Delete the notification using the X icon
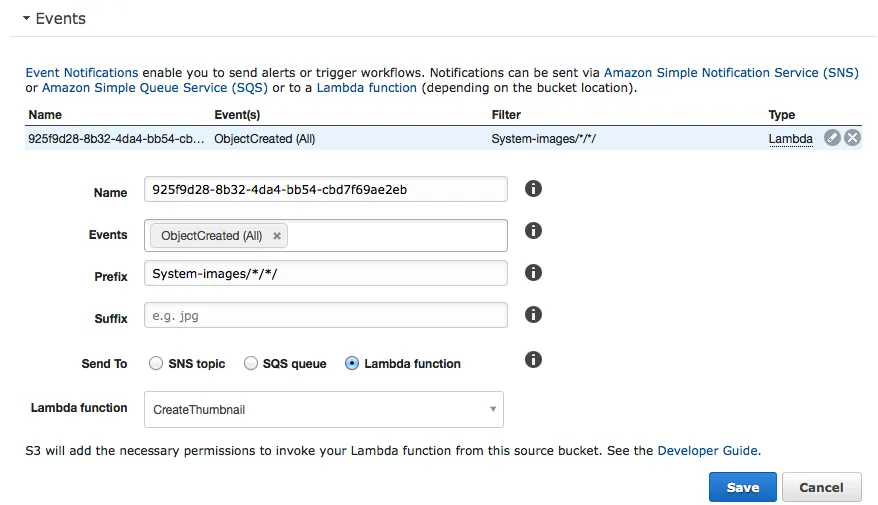 point(852,138)
